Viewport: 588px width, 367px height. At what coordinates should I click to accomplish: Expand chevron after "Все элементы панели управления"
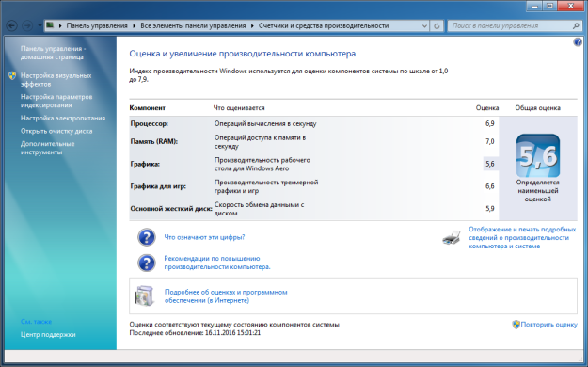coord(252,26)
